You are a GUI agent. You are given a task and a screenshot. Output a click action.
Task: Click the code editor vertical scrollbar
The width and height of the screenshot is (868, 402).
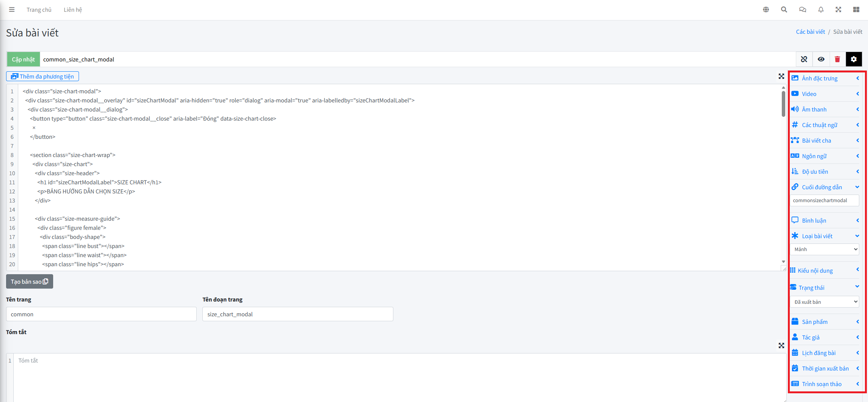[783, 104]
